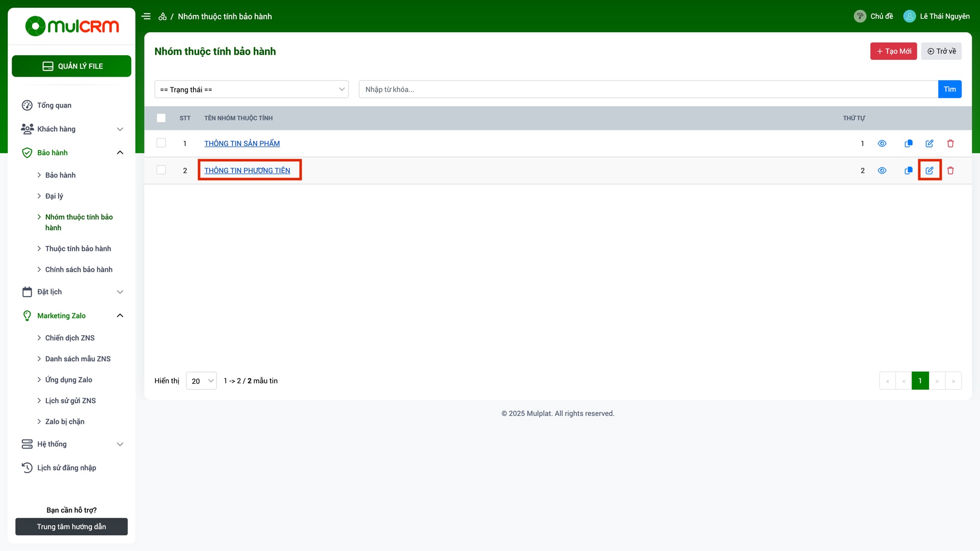Open Thuộc tính bảo hành menu item
Image resolution: width=980 pixels, height=551 pixels.
pos(78,248)
